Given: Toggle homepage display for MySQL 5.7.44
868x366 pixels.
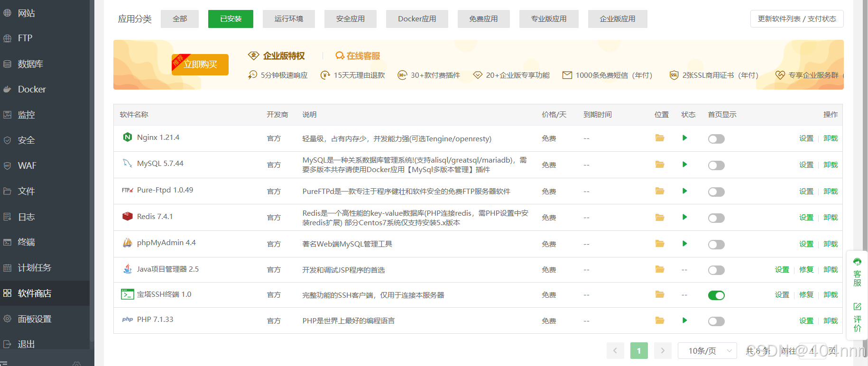Looking at the screenshot, I should (x=716, y=165).
